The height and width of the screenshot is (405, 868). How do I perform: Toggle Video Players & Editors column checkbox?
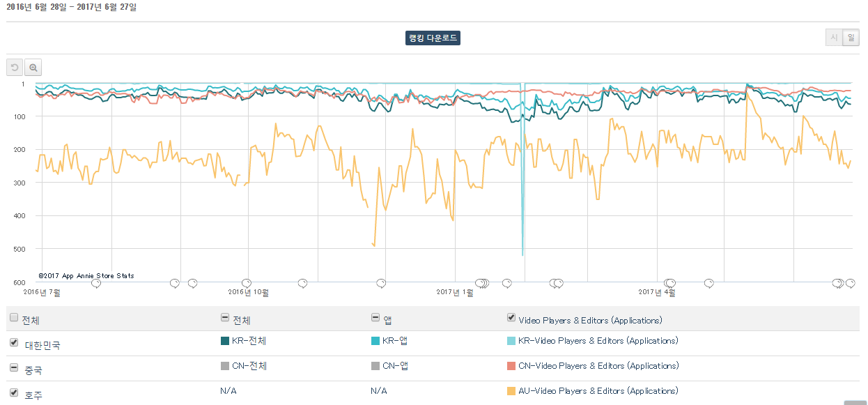coord(511,318)
